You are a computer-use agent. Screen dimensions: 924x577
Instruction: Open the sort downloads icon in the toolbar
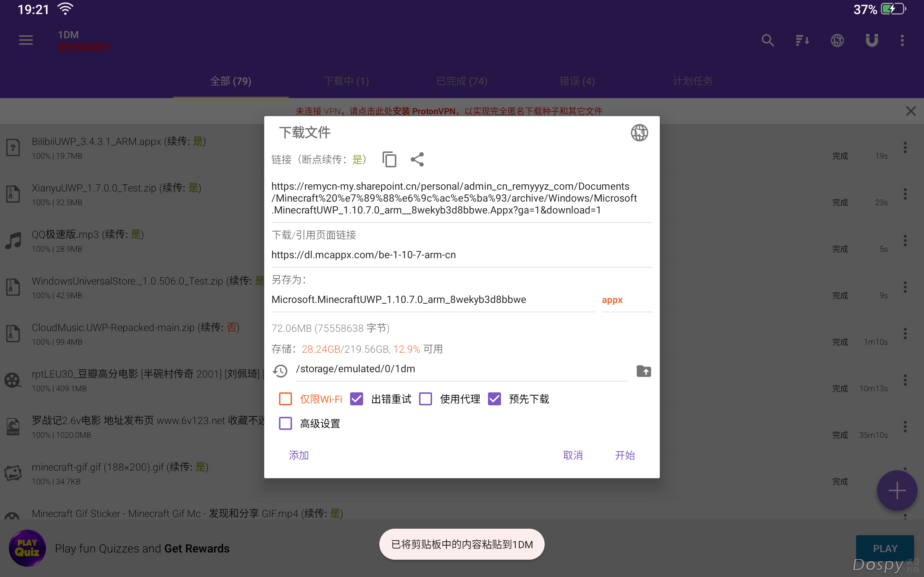coord(802,40)
